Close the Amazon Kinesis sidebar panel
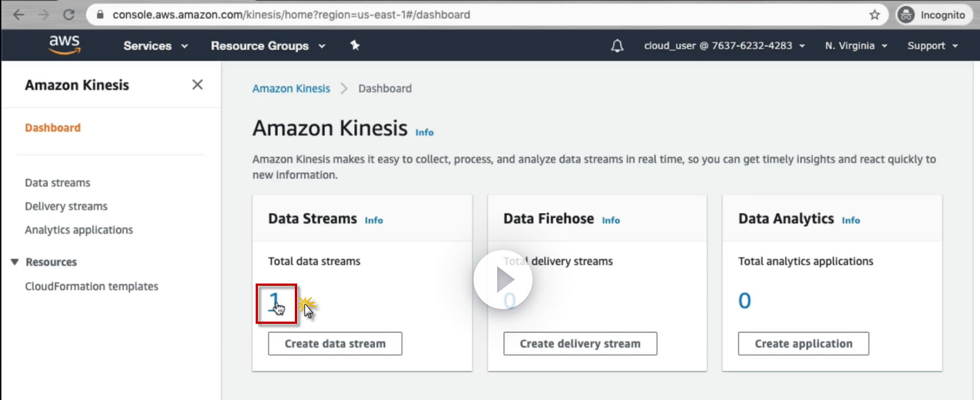980x400 pixels. coord(197,85)
